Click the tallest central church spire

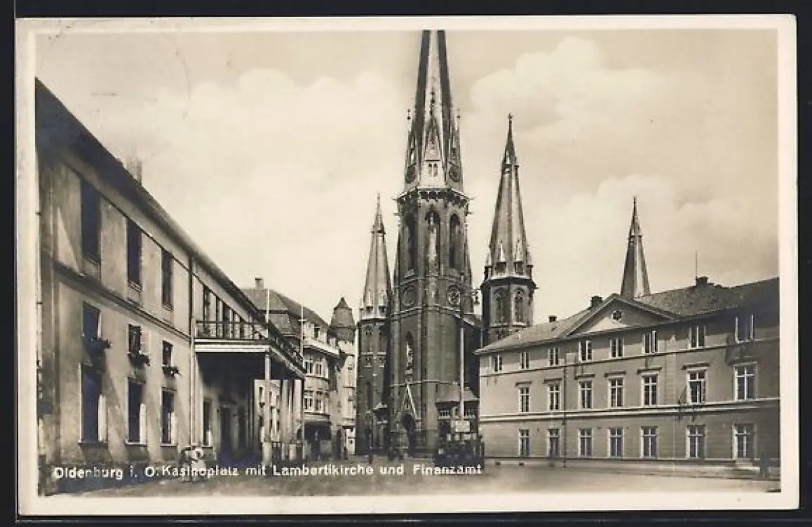tap(433, 108)
